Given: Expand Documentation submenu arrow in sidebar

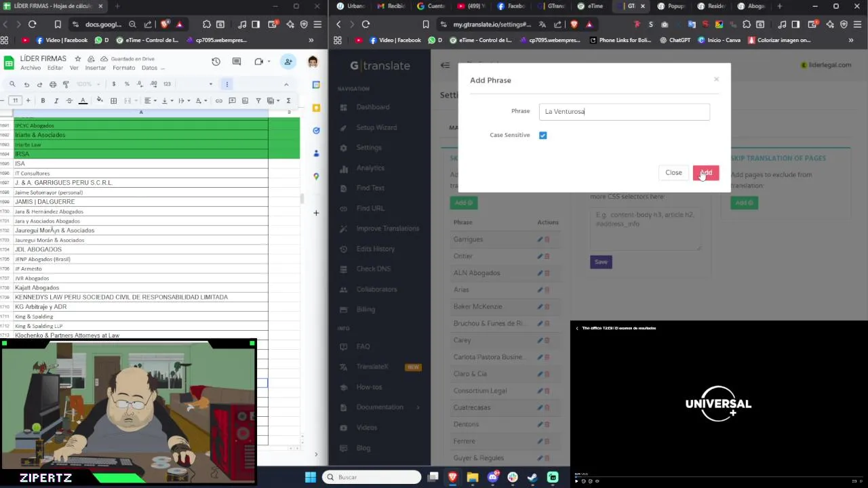Looking at the screenshot, I should [x=418, y=407].
